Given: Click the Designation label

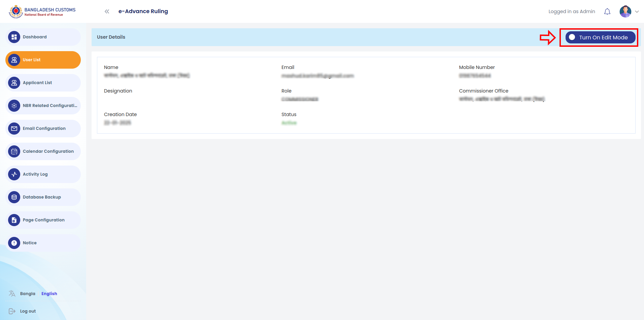Looking at the screenshot, I should pyautogui.click(x=118, y=91).
